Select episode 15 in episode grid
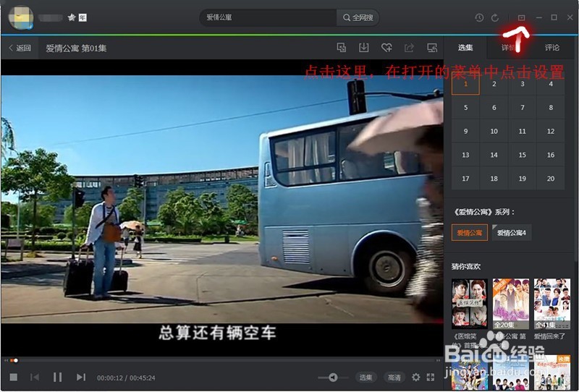Viewport: 579px width, 392px height. pos(522,155)
